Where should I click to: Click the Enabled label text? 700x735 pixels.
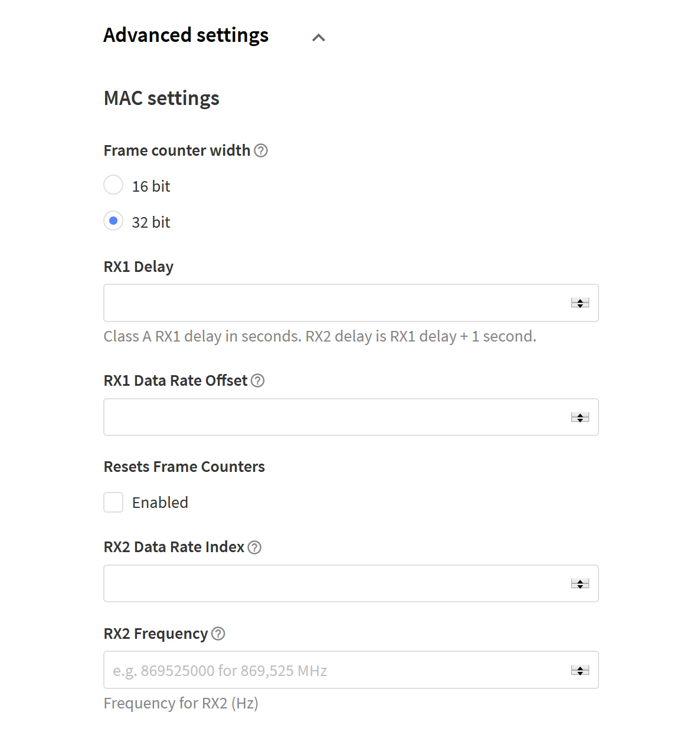(160, 503)
